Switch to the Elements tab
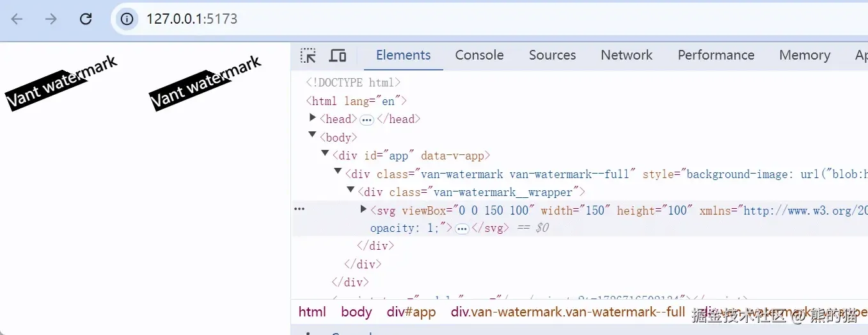This screenshot has height=335, width=868. tap(404, 55)
